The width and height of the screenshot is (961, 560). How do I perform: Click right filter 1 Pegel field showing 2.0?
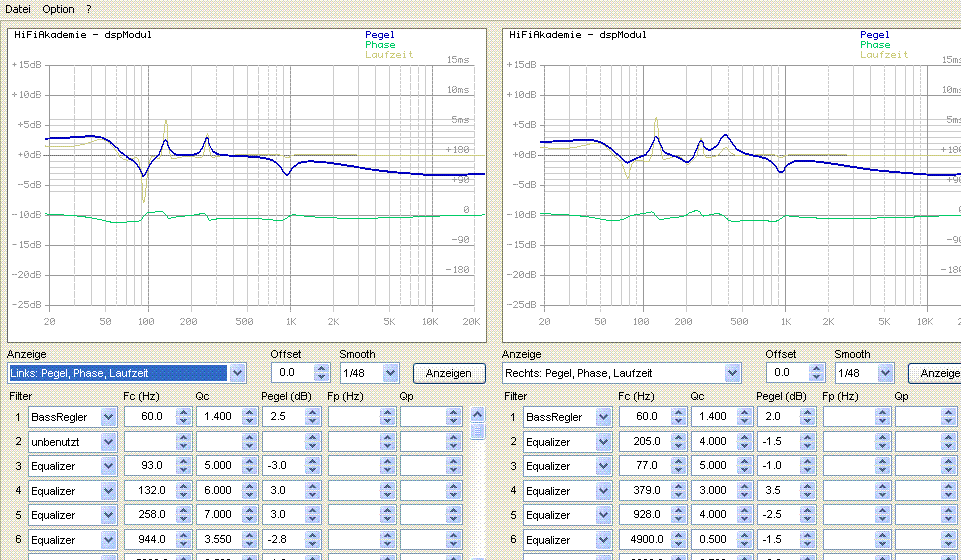777,417
